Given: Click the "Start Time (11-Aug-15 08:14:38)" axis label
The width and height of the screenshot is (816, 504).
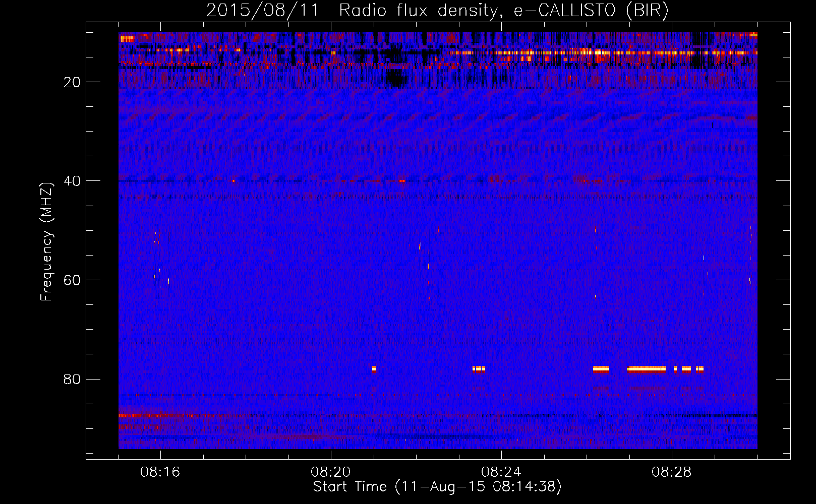Looking at the screenshot, I should pyautogui.click(x=437, y=487).
